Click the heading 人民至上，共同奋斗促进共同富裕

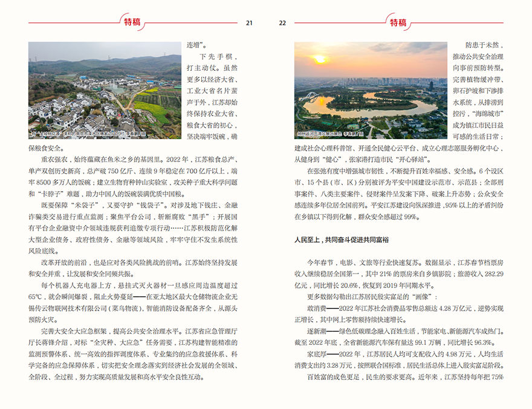342,240
